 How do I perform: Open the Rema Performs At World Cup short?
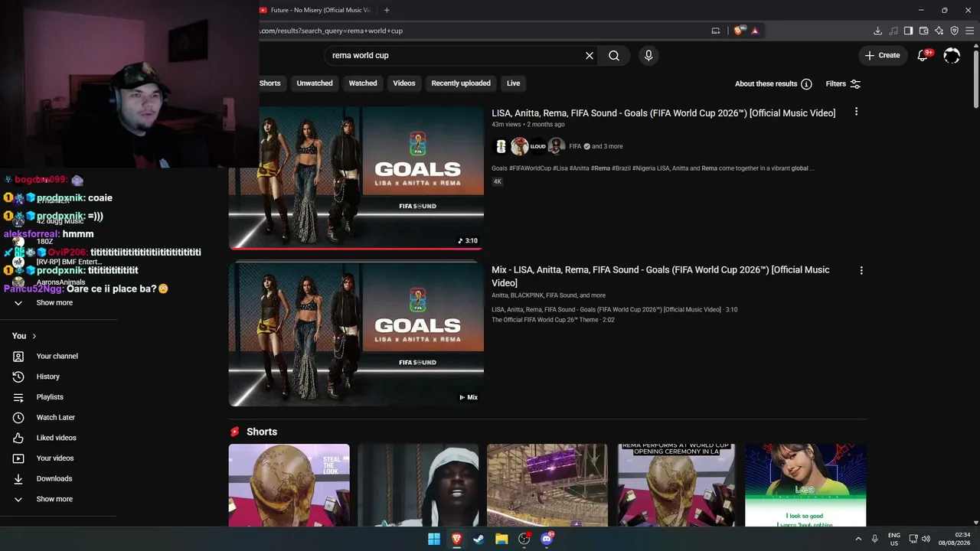[676, 485]
